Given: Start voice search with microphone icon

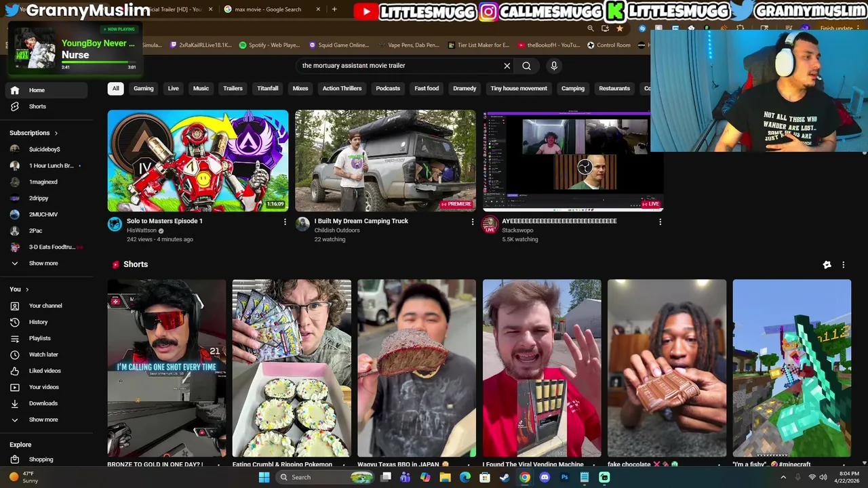Looking at the screenshot, I should click(554, 66).
